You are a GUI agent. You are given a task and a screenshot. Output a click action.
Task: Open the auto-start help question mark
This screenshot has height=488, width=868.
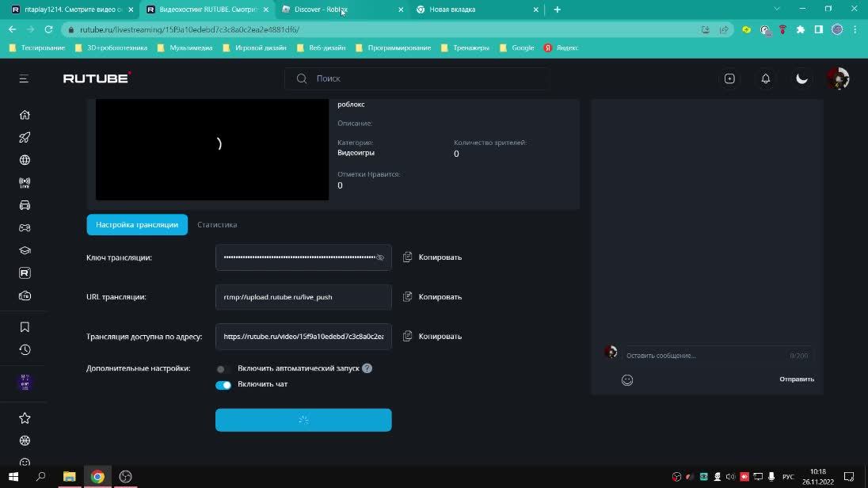coord(367,368)
